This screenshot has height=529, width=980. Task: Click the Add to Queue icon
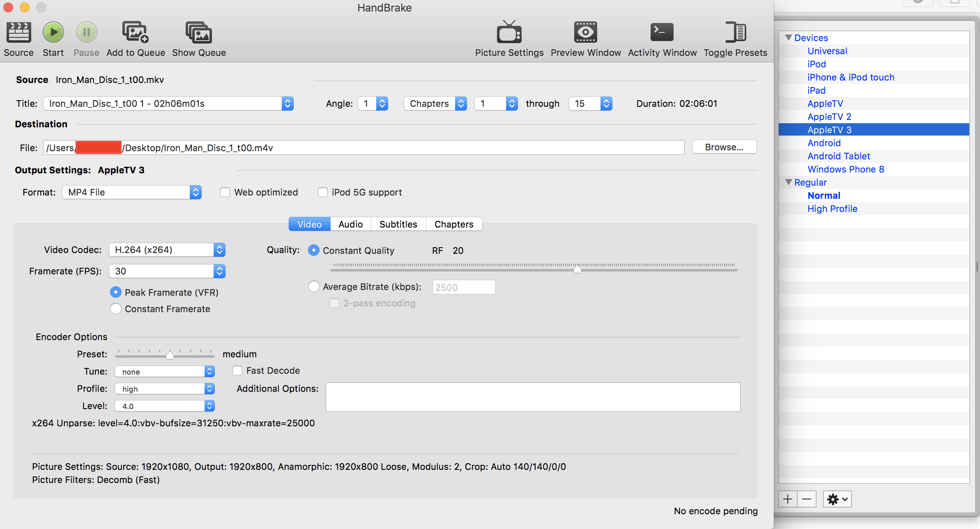[135, 32]
